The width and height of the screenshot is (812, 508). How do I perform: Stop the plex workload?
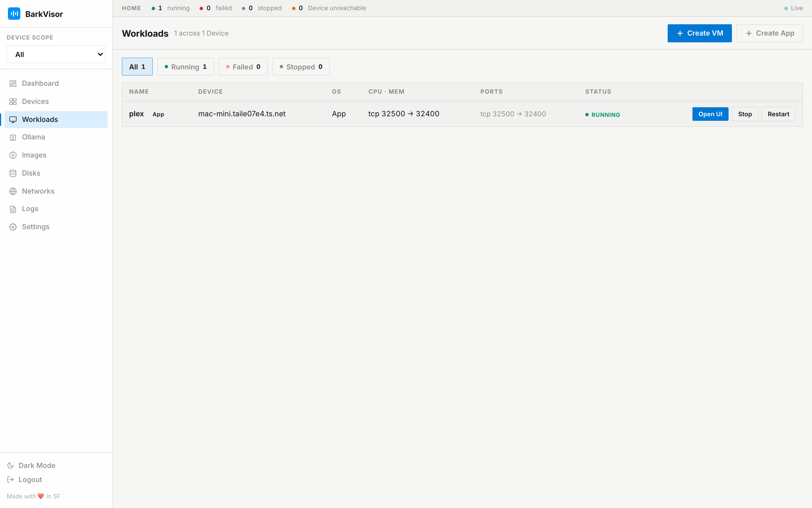click(745, 114)
